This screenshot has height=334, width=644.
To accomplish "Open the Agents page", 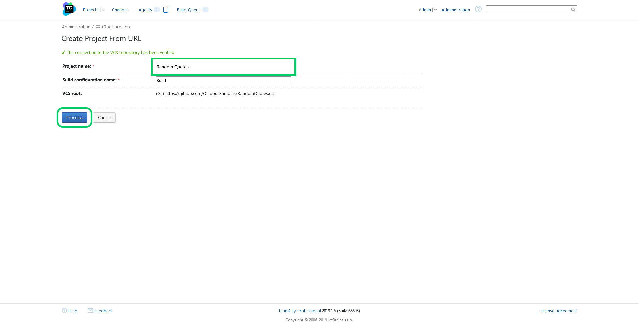I will tap(145, 10).
